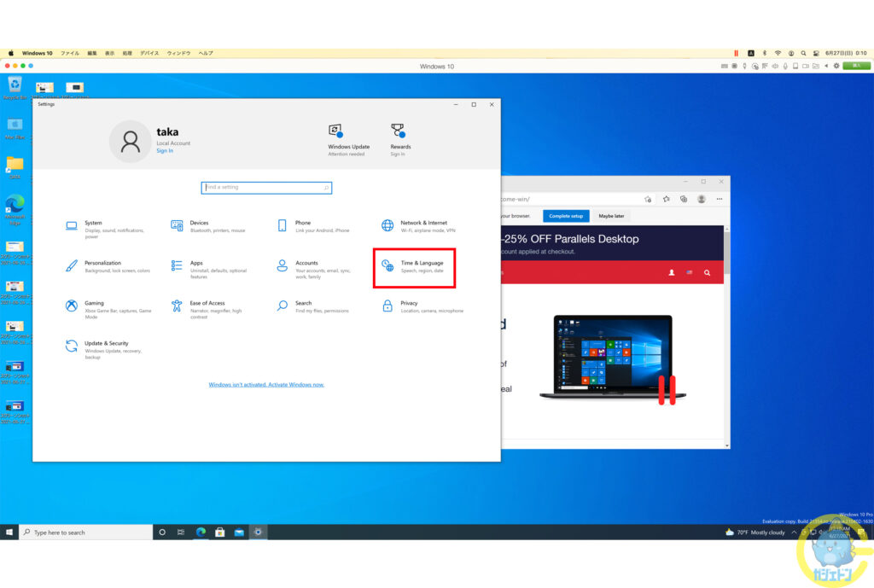Viewport: 874px width, 588px height.
Task: Show hidden system tray icons chevron
Action: (x=794, y=533)
